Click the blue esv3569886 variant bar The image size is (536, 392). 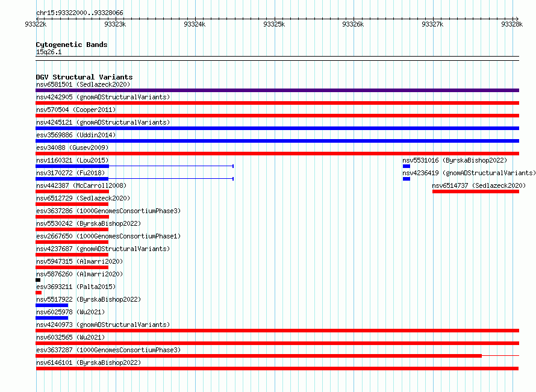pyautogui.click(x=277, y=141)
